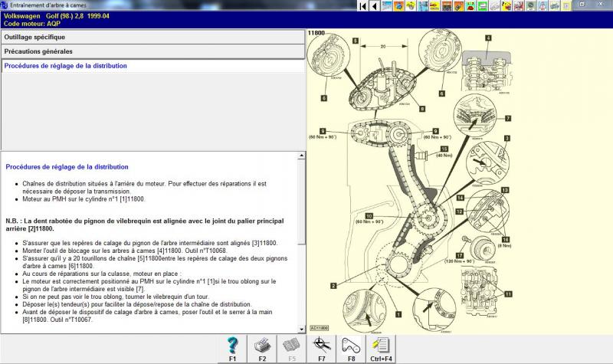
Task: Click 'Avant de déposer le dispositif' bullet
Action: pos(147,316)
